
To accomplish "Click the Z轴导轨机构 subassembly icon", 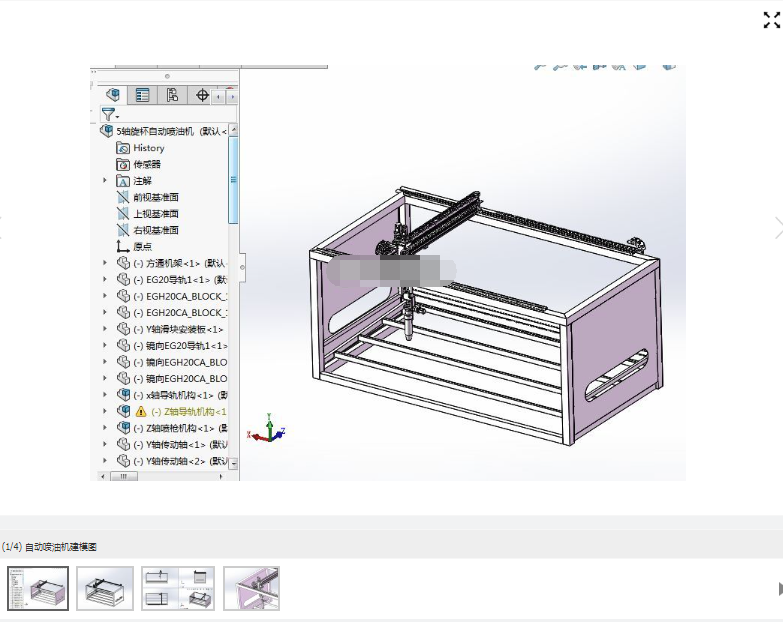I will [x=123, y=411].
